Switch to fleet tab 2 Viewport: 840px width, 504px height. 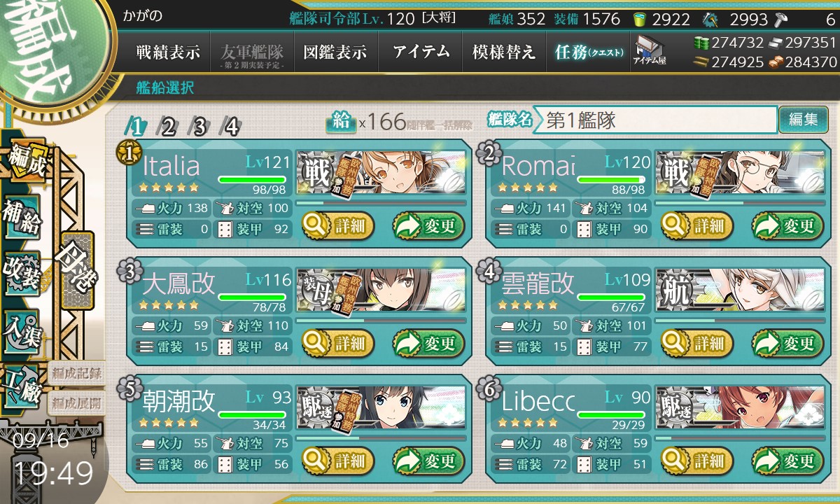point(168,127)
